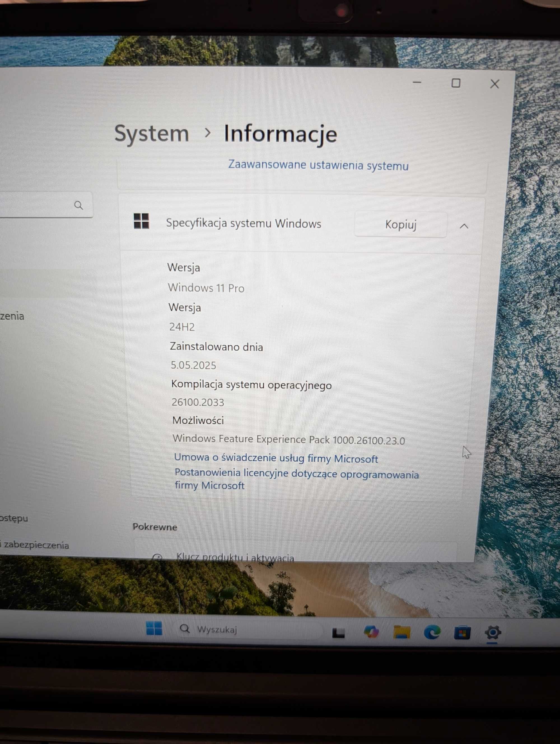560x744 pixels.
Task: Collapse the Specyfikacja systemu Windows section
Action: [464, 226]
